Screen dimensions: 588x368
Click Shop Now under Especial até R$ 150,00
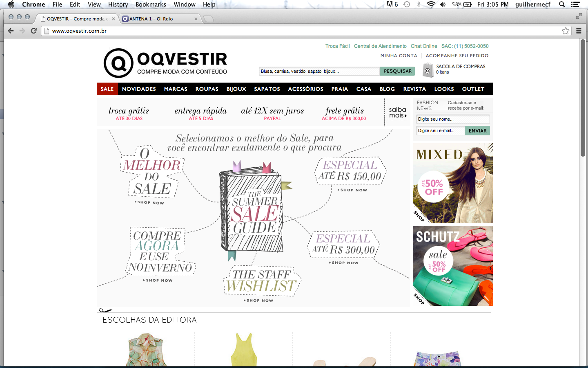[352, 190]
